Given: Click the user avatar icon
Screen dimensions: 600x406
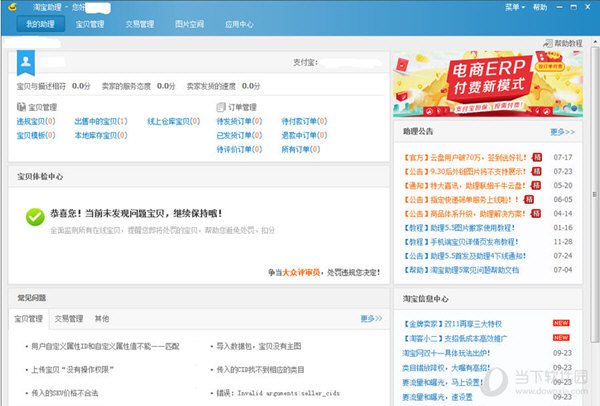Looking at the screenshot, I should click(x=26, y=62).
